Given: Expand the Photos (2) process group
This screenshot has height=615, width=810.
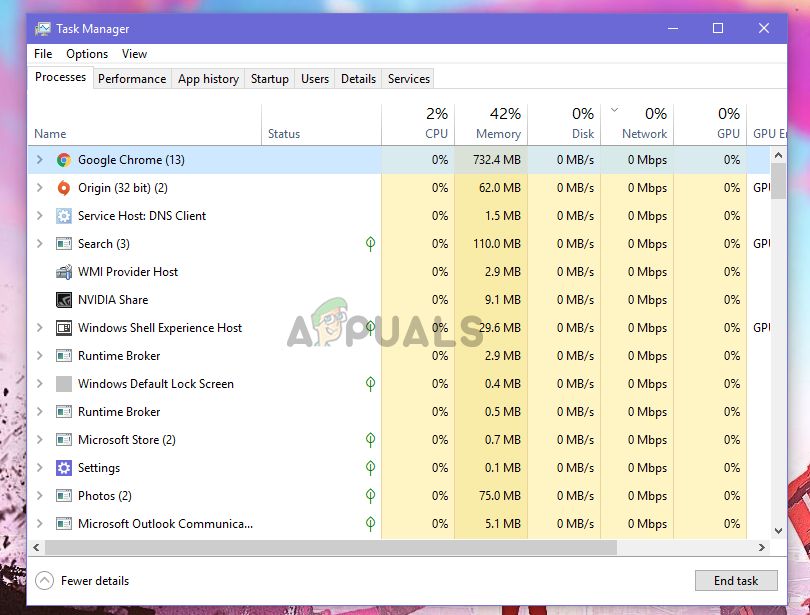Looking at the screenshot, I should (40, 496).
